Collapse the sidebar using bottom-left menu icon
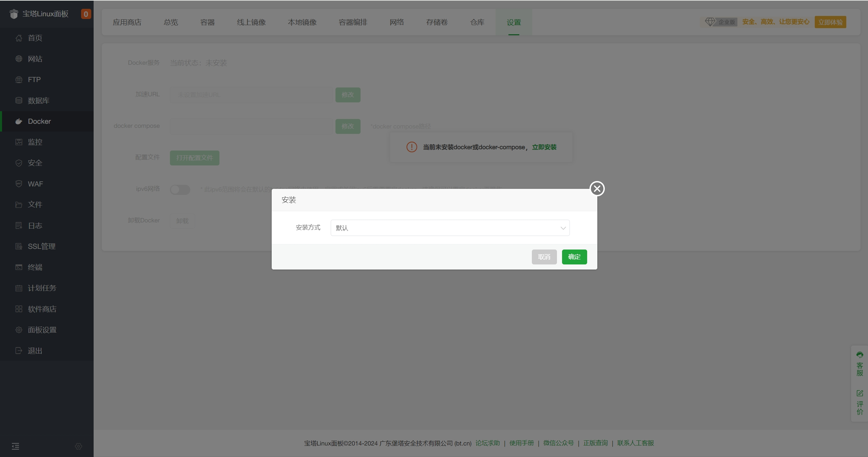 click(15, 446)
